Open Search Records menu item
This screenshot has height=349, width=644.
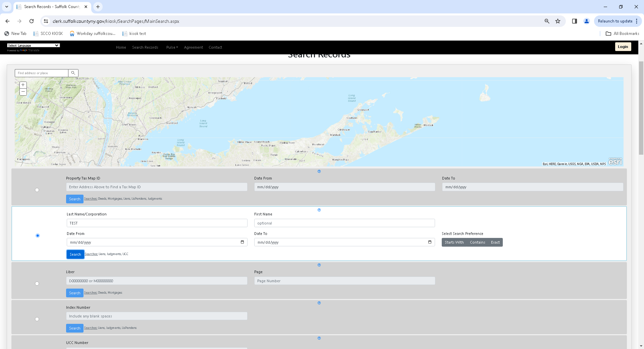tap(145, 47)
